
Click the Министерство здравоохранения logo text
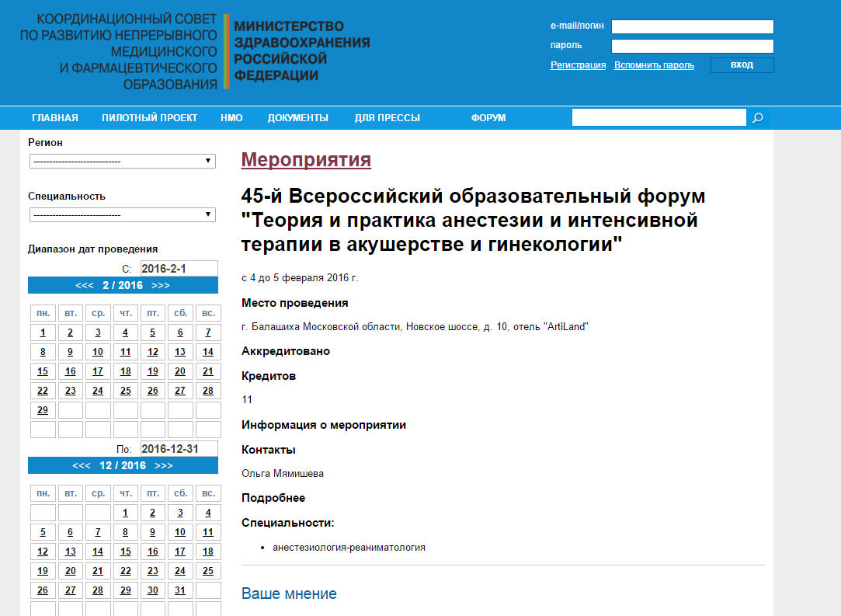click(x=302, y=51)
